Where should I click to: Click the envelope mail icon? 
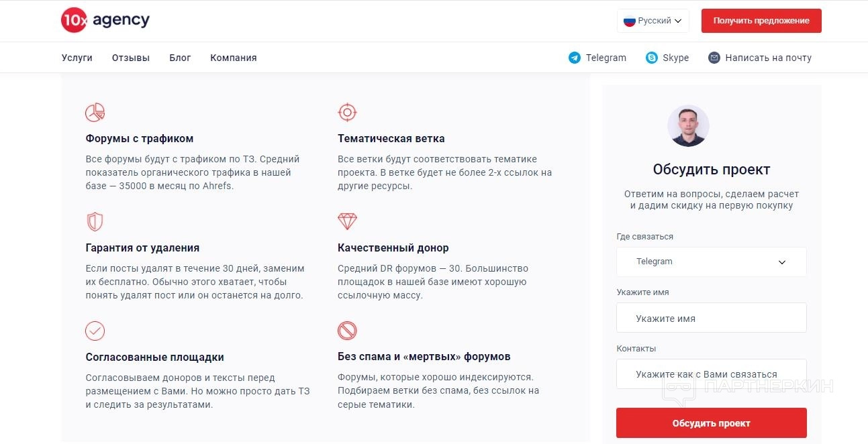click(714, 58)
